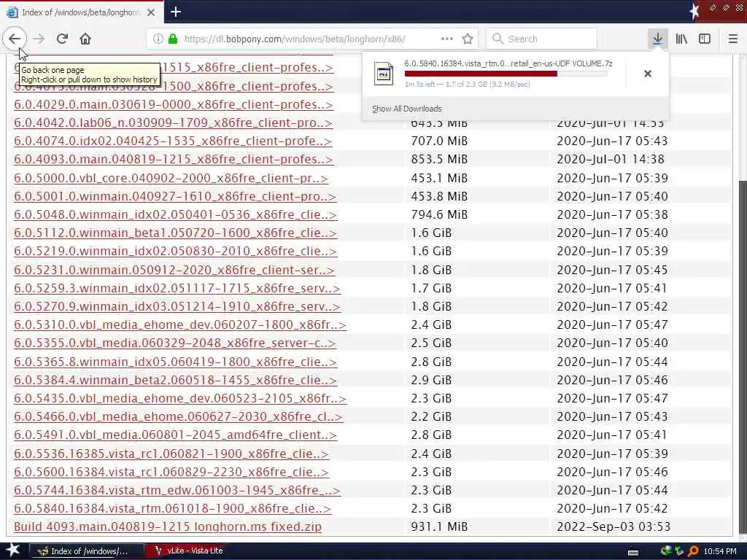Open the 6.0.5048.0.winmain_idx02.050401-0536 link

pos(175,215)
